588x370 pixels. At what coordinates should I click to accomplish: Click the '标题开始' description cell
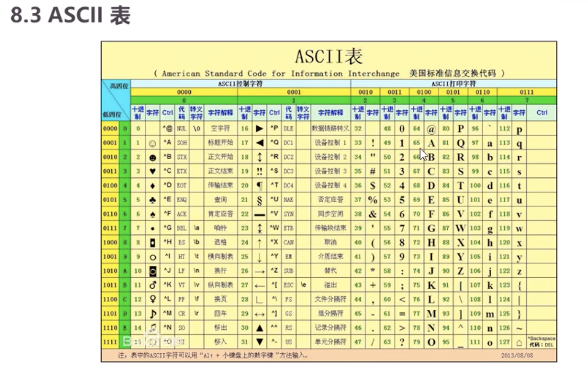220,143
